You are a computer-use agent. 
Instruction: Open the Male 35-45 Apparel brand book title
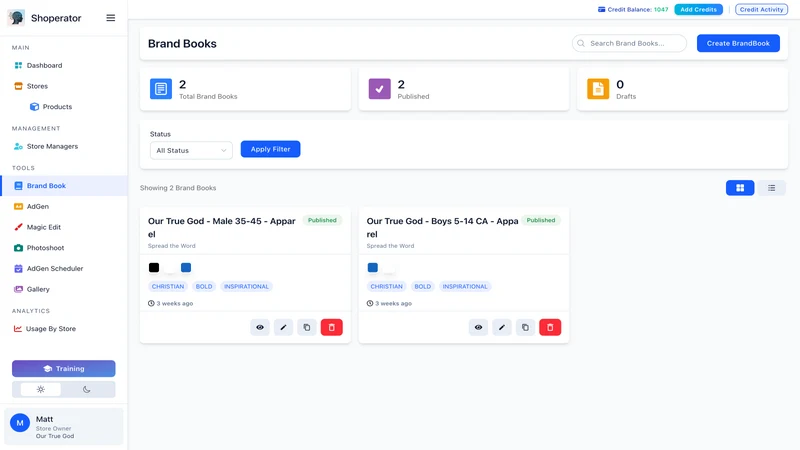pos(222,228)
